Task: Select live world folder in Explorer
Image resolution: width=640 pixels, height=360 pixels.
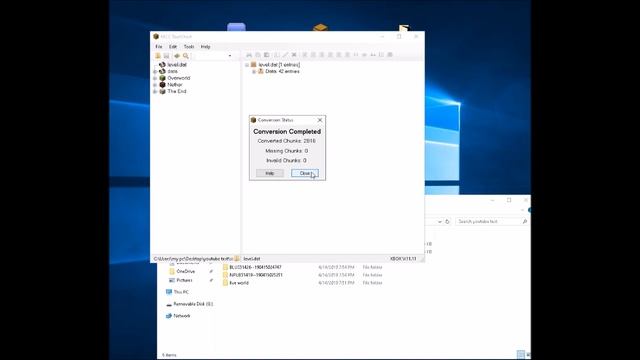Action: coord(239,283)
